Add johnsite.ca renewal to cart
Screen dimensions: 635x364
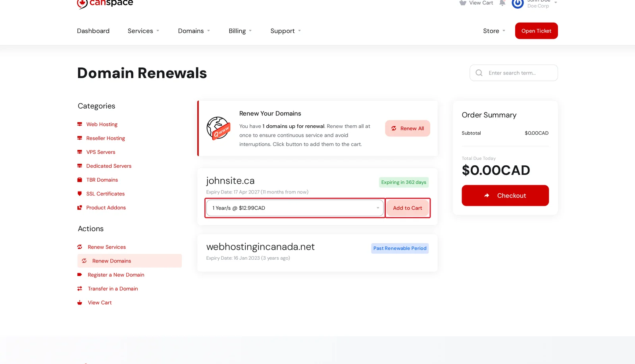[408, 208]
